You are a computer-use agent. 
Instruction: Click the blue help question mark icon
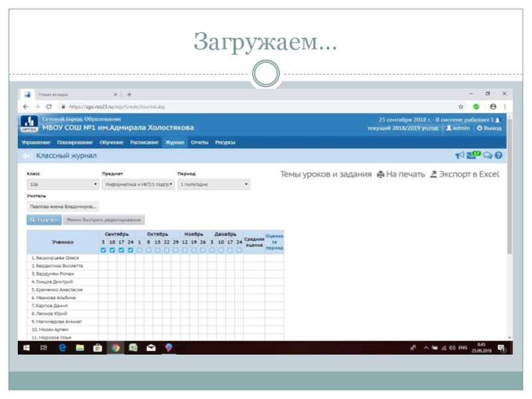point(497,156)
